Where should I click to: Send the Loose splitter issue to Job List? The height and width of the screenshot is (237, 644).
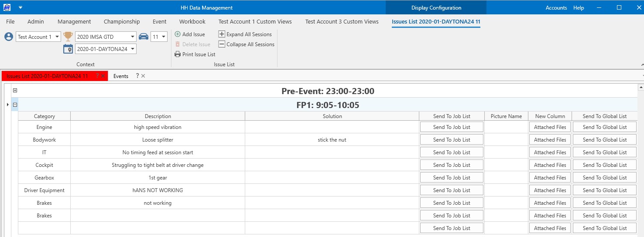(x=452, y=140)
